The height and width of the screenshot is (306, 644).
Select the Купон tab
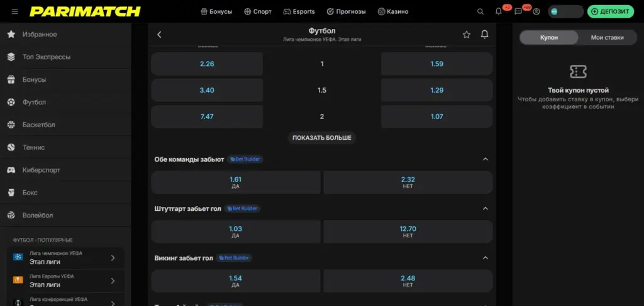click(x=548, y=37)
